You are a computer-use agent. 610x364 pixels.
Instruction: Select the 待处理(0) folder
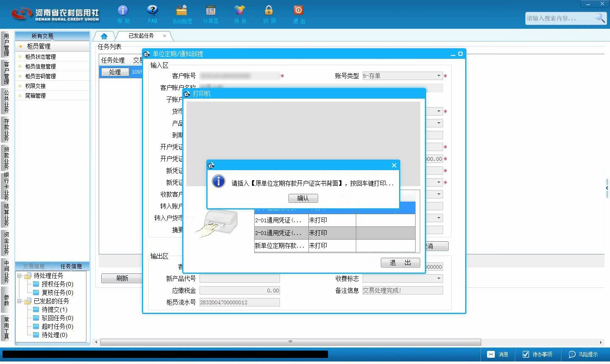(x=50, y=335)
